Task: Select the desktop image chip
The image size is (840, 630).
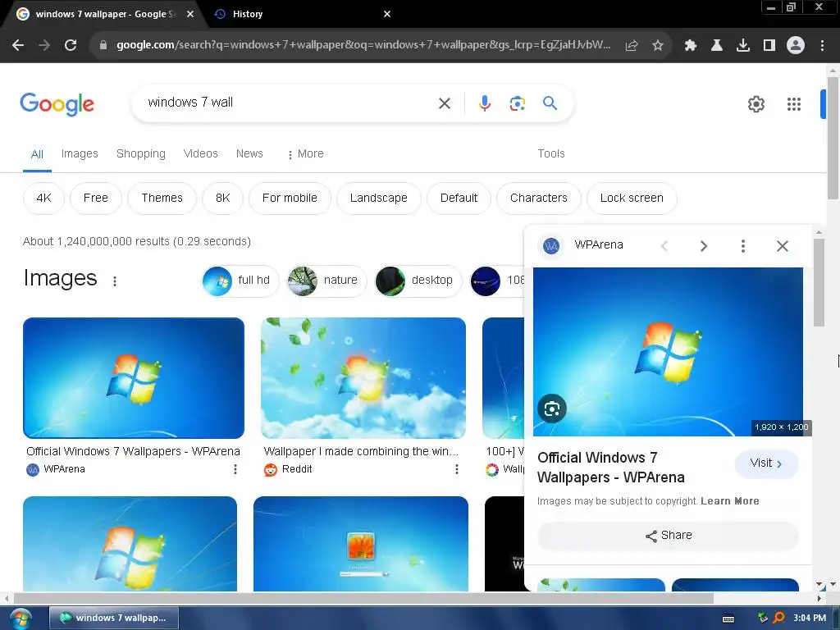Action: 418,281
